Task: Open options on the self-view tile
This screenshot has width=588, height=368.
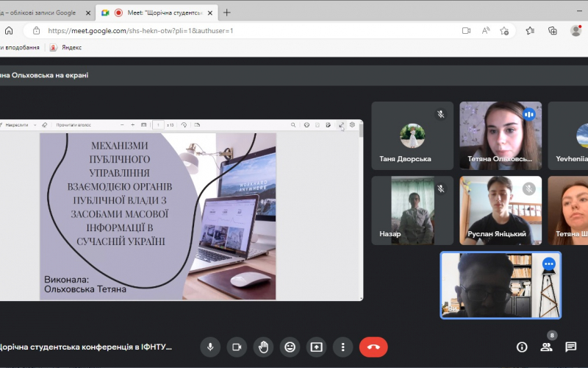Action: 548,264
